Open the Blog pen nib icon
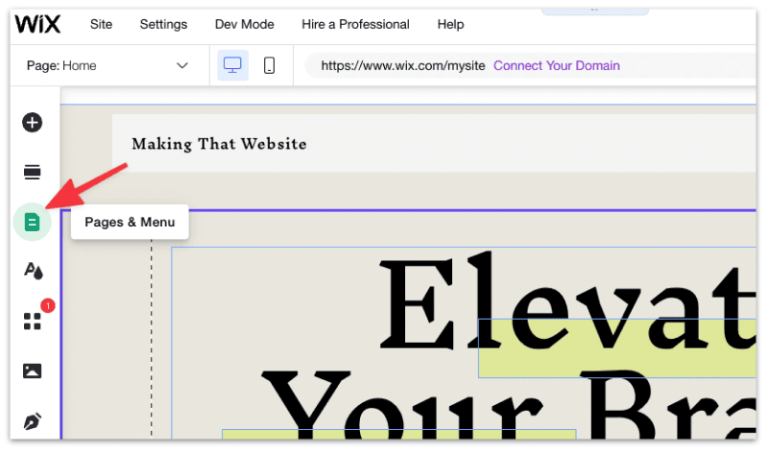 pyautogui.click(x=32, y=421)
